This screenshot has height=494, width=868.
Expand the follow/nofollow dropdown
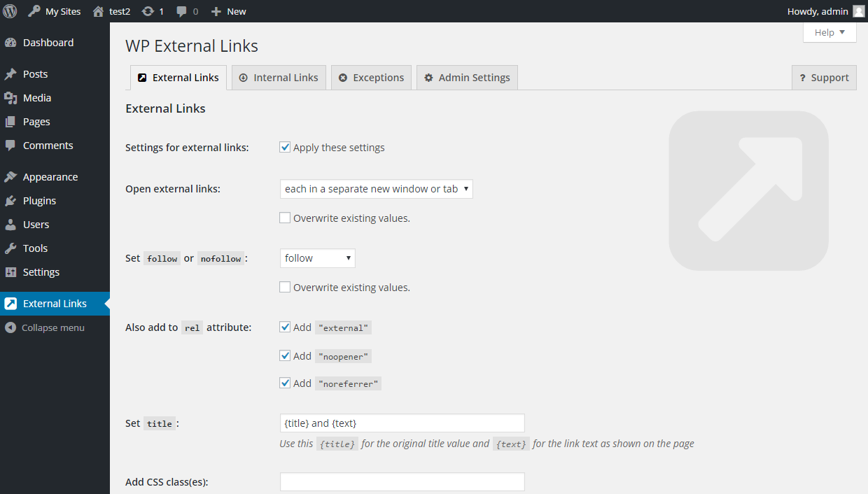coord(317,258)
